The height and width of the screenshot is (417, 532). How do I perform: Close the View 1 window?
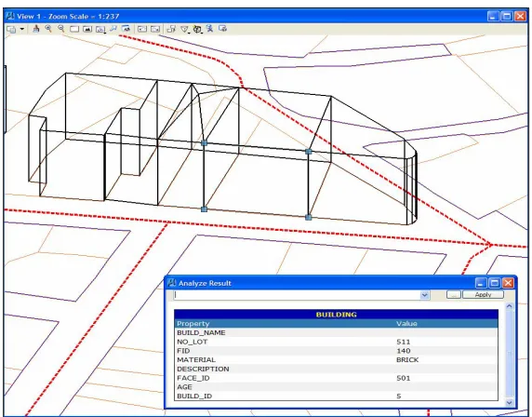(520, 16)
